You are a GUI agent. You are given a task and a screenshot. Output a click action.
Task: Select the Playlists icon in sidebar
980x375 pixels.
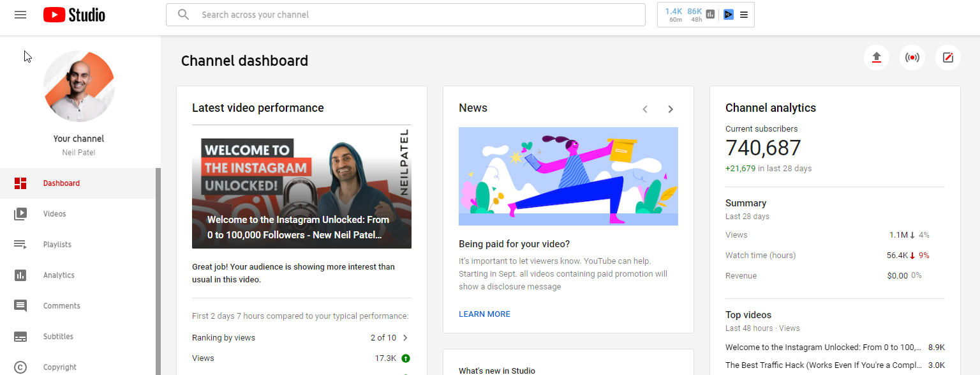[20, 244]
